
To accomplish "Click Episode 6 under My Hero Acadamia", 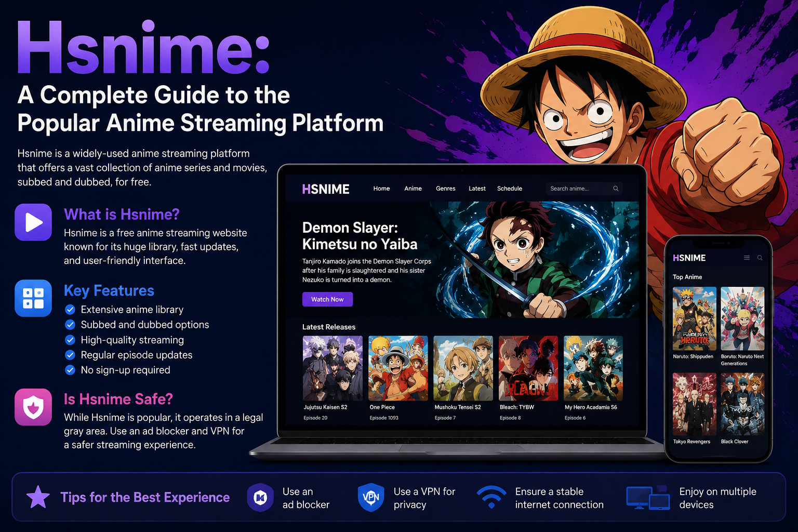I will pos(575,418).
